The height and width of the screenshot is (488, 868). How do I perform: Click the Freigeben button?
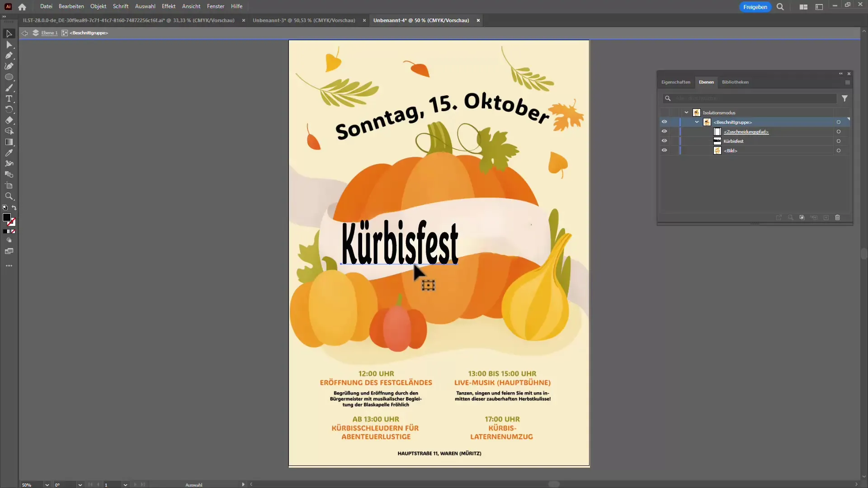[x=755, y=7]
